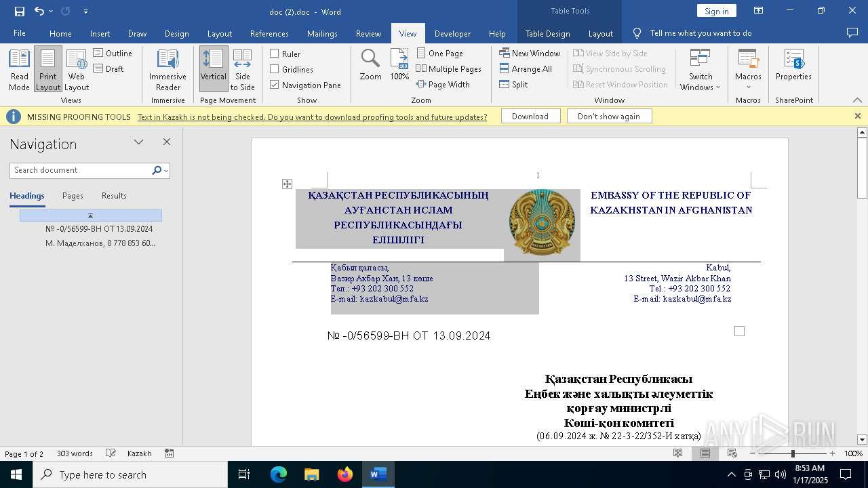Image resolution: width=868 pixels, height=488 pixels.
Task: Open the search options dropdown
Action: [x=166, y=171]
